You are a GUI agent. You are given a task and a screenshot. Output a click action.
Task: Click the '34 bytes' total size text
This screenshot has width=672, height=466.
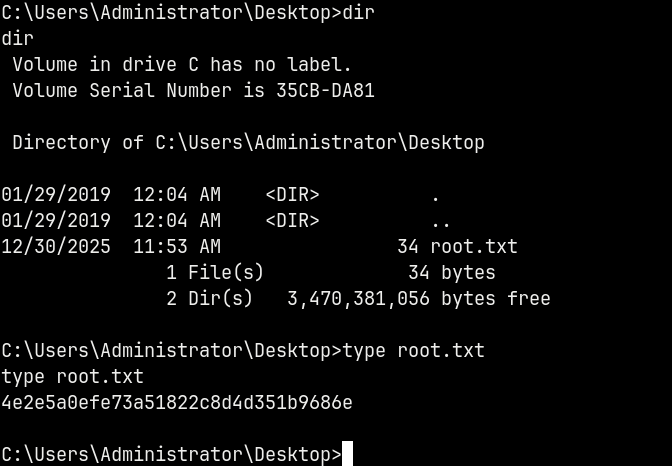coord(451,272)
